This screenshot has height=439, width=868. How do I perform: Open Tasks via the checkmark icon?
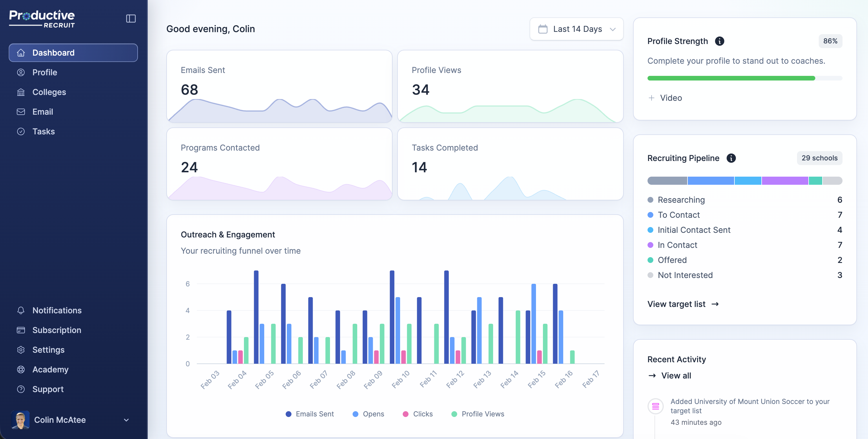pos(21,131)
